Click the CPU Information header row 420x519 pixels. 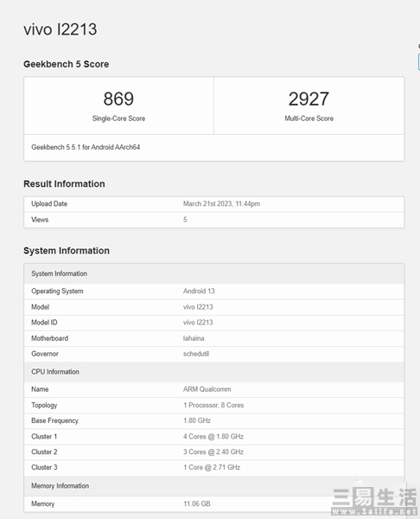[x=214, y=372]
